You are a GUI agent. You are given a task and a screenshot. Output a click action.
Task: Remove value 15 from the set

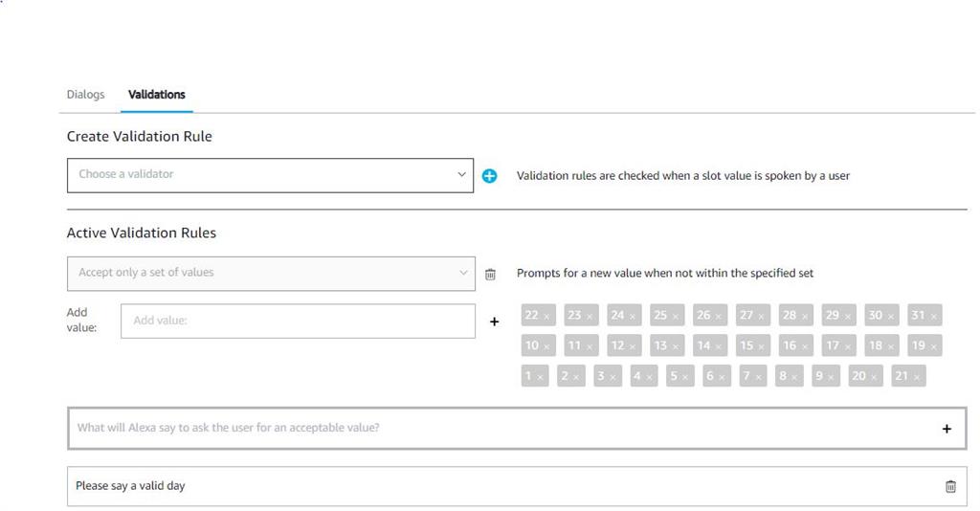pyautogui.click(x=762, y=346)
